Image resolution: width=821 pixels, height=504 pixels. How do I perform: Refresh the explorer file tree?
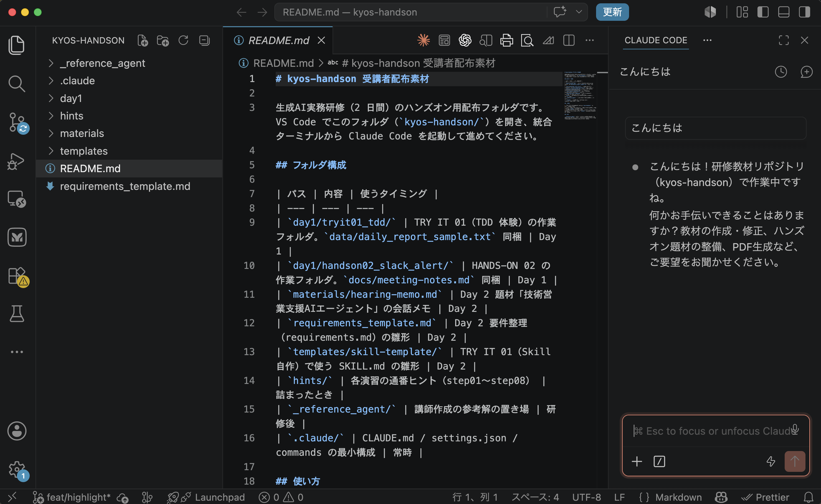pyautogui.click(x=183, y=40)
